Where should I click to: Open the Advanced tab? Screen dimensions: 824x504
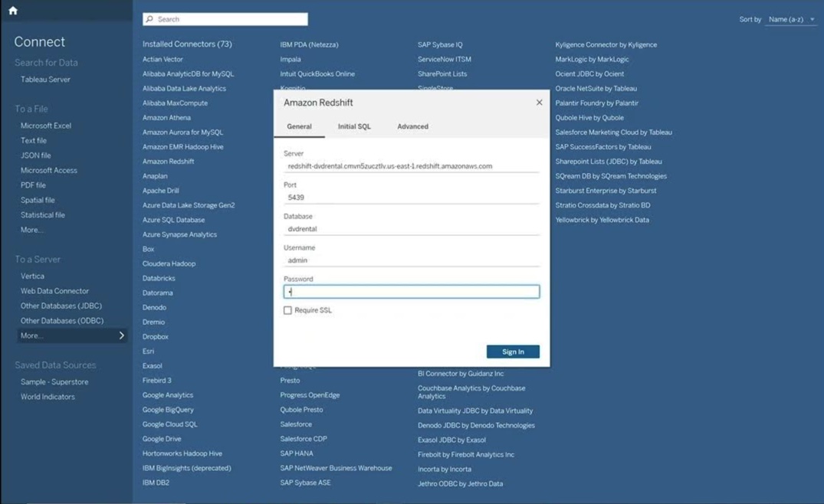point(412,126)
